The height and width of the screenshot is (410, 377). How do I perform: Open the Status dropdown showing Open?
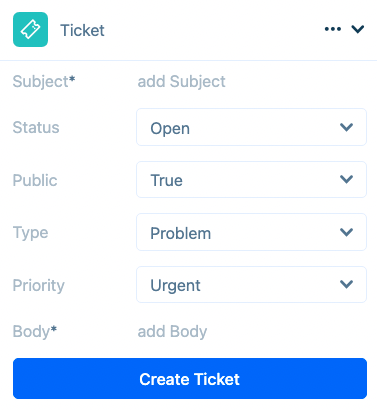coord(251,127)
